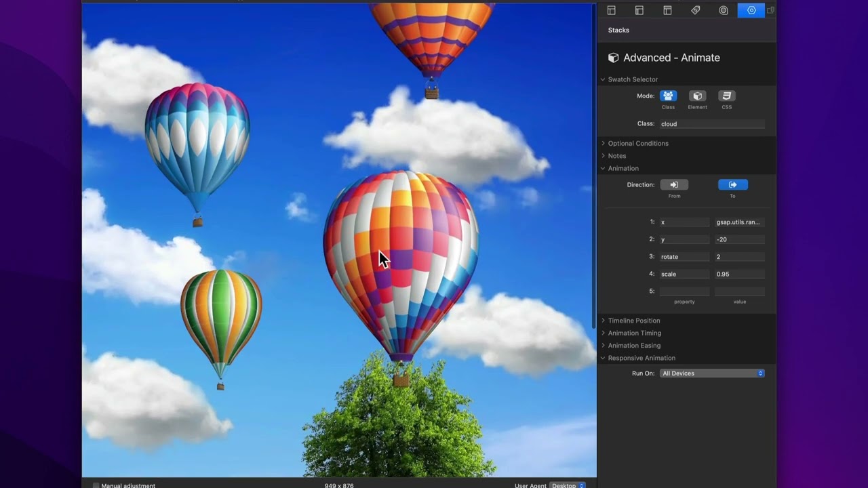Collapse the Responsive Animation section
The height and width of the screenshot is (488, 868).
tap(603, 358)
